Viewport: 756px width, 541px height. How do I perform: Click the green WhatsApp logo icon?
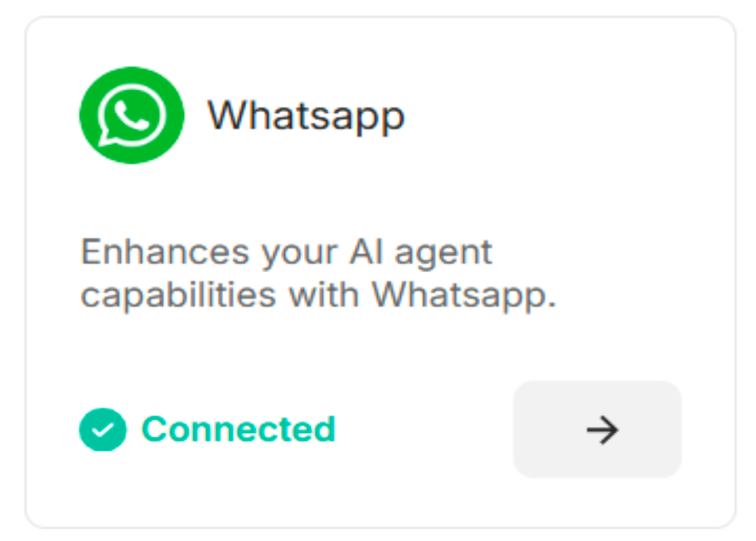[132, 115]
